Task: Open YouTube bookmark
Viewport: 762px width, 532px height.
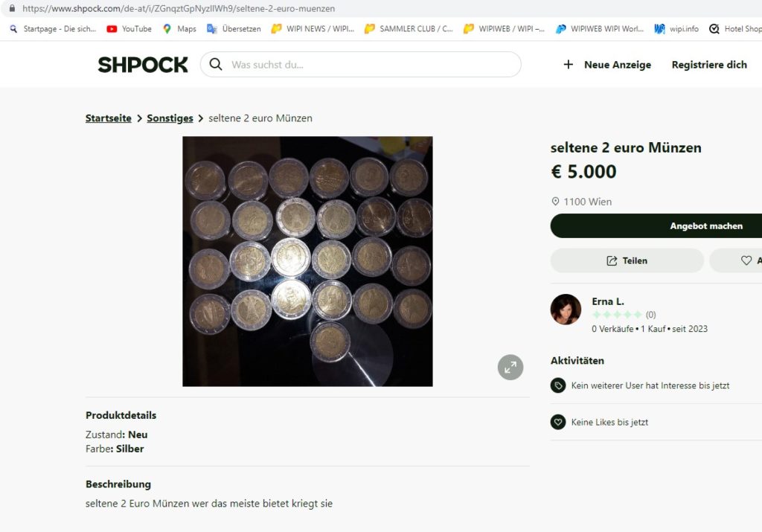Action: (x=129, y=29)
